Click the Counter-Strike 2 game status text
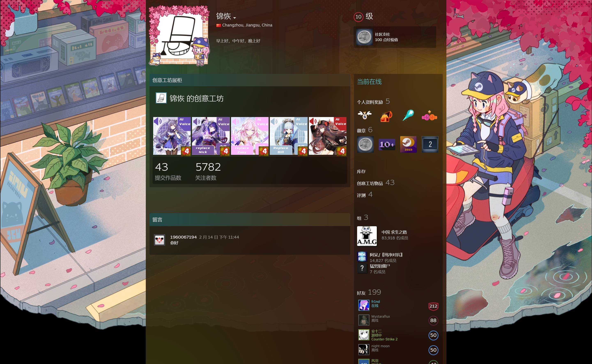 [x=384, y=339]
